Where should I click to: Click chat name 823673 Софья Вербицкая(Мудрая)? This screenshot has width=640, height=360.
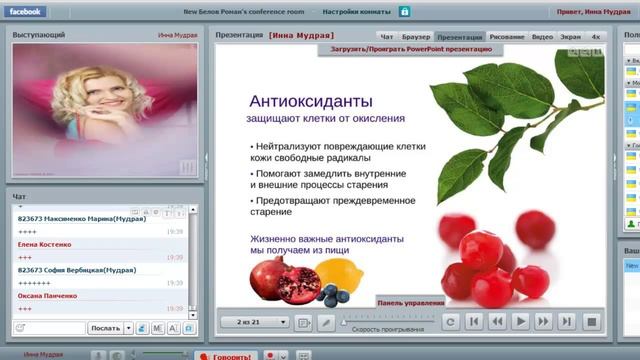(x=77, y=270)
